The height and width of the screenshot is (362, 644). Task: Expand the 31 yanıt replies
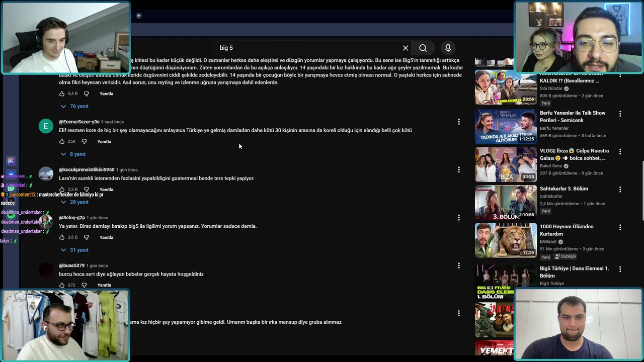click(74, 250)
